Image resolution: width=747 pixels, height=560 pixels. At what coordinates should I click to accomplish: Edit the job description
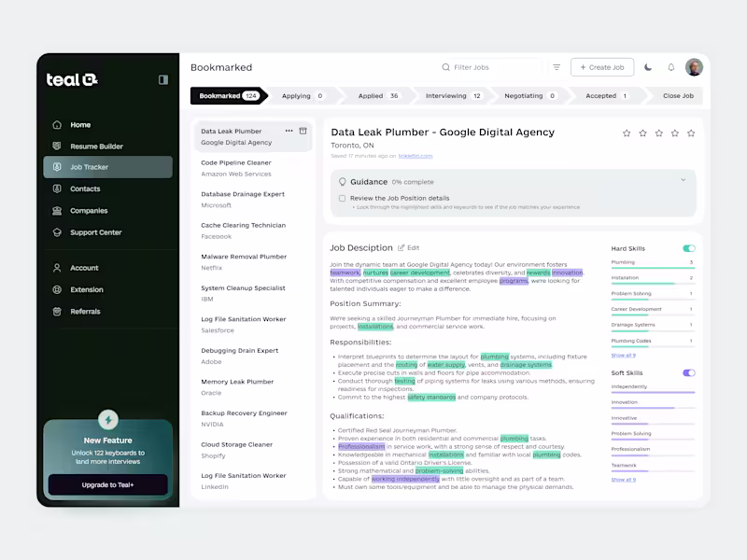(409, 247)
